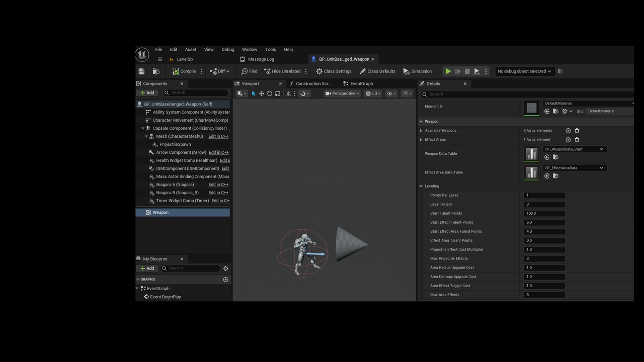Click the Eject play control icon
This screenshot has width=644, height=362.
click(476, 71)
